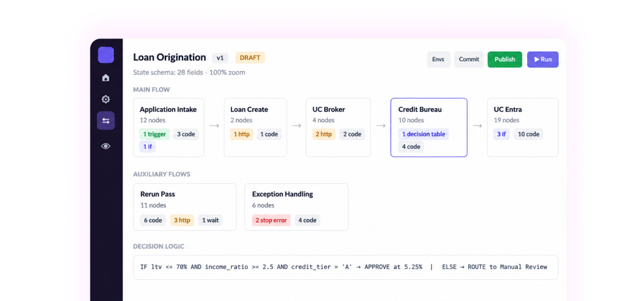
Task: Click the 1 decision table tag
Action: [424, 134]
